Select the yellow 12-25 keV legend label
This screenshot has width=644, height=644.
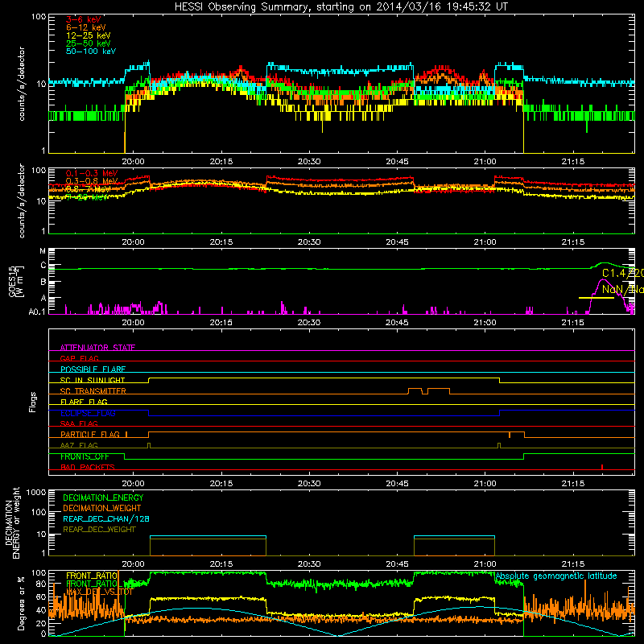[89, 35]
